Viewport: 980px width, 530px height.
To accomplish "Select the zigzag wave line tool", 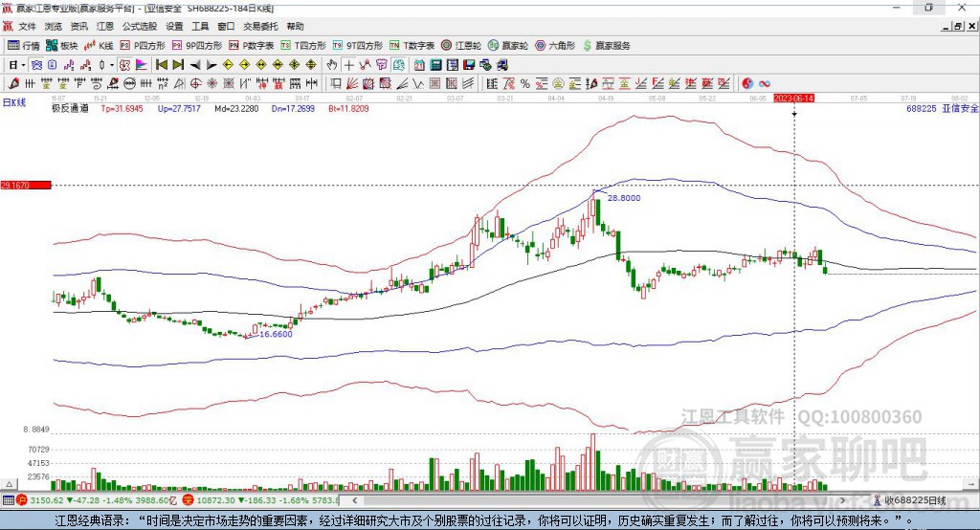I will (419, 84).
